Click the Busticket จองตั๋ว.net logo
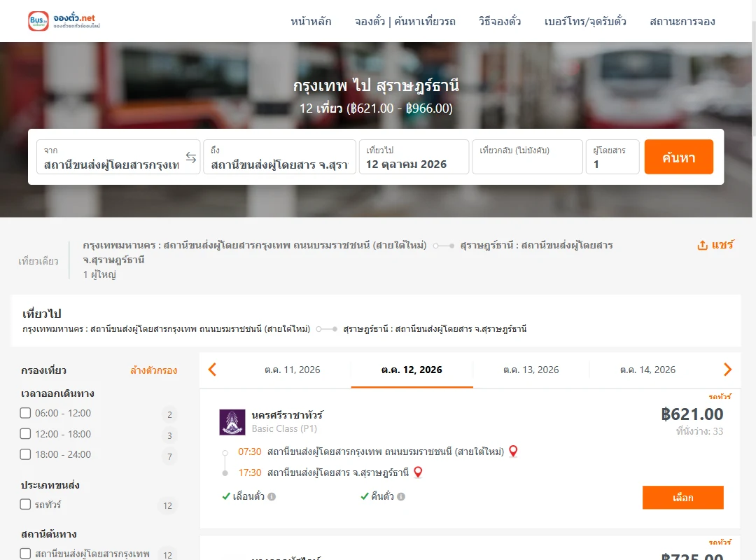 pyautogui.click(x=64, y=21)
